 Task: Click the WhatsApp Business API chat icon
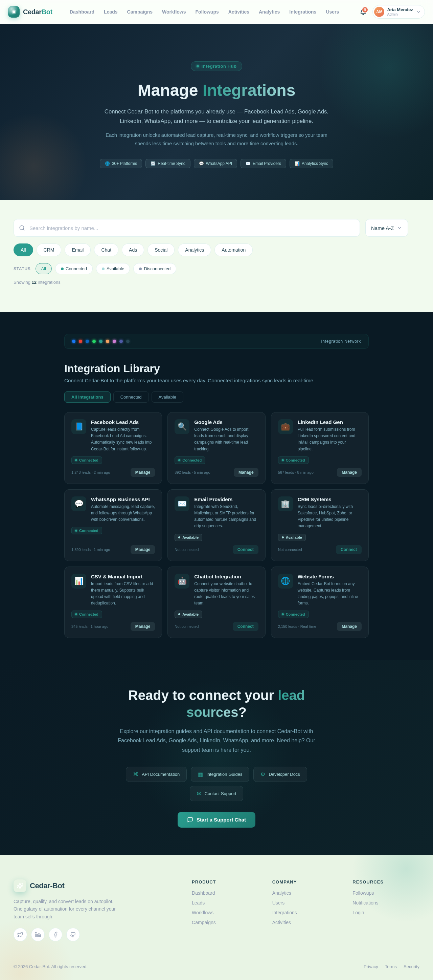[79, 504]
